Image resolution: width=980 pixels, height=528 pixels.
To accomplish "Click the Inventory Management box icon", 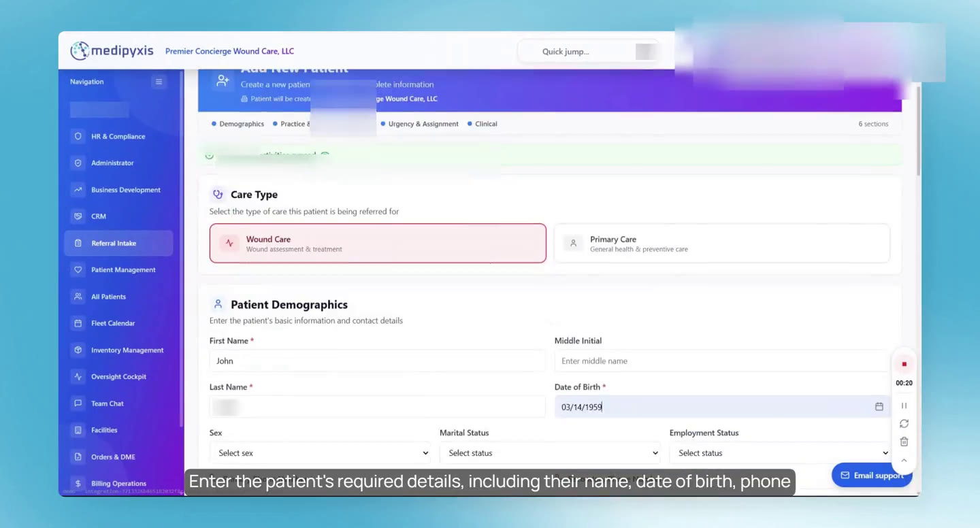I will coord(78,350).
